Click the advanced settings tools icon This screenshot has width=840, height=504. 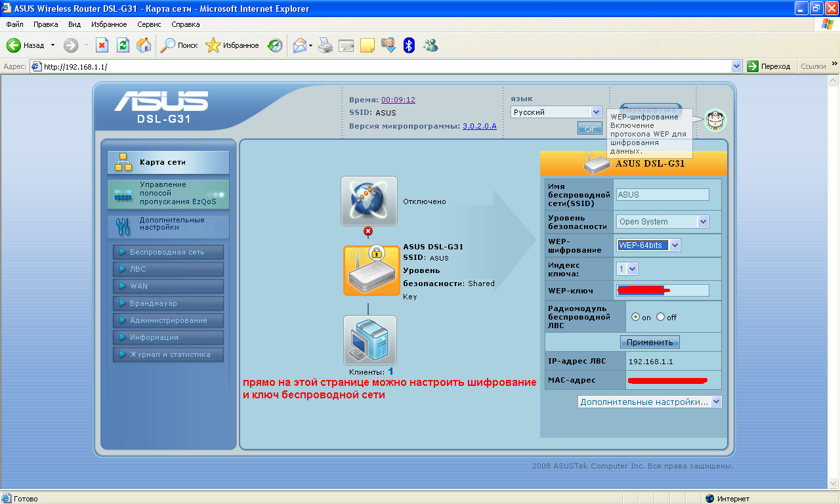tap(123, 225)
